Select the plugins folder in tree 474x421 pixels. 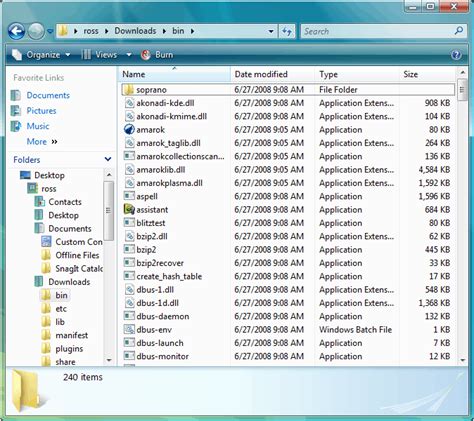tap(69, 349)
